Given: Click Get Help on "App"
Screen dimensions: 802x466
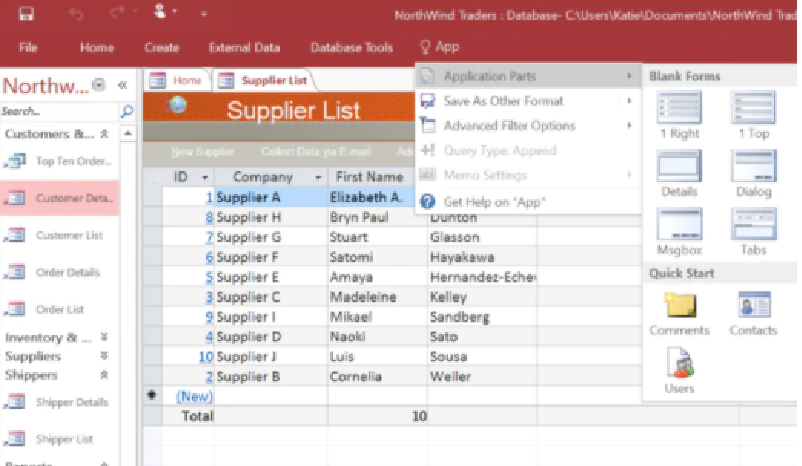Looking at the screenshot, I should point(528,202).
